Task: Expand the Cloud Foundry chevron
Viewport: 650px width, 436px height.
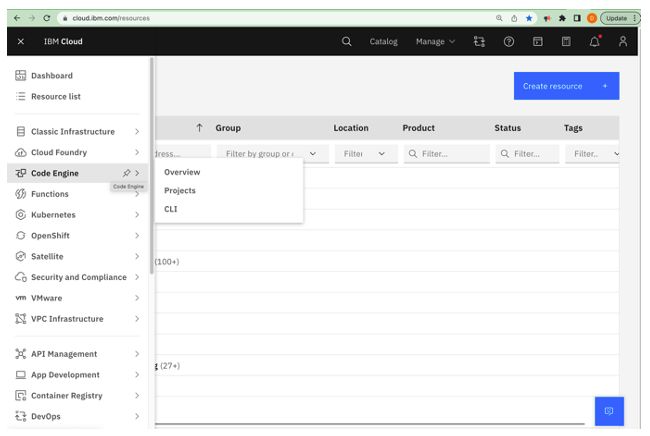Action: 137,152
